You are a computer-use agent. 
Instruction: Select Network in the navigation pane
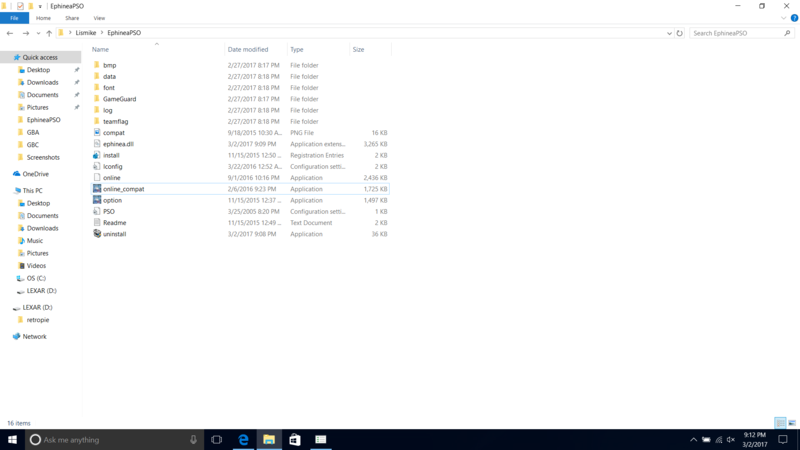(x=34, y=336)
